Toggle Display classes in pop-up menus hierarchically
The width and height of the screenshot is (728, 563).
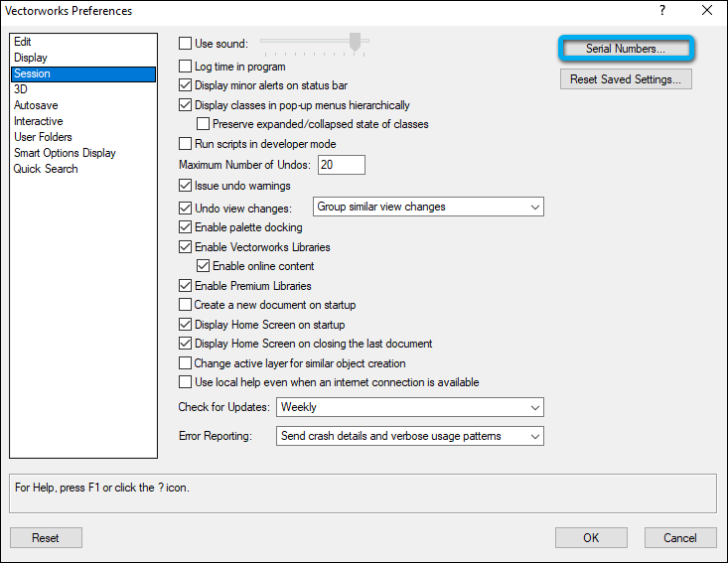[186, 105]
